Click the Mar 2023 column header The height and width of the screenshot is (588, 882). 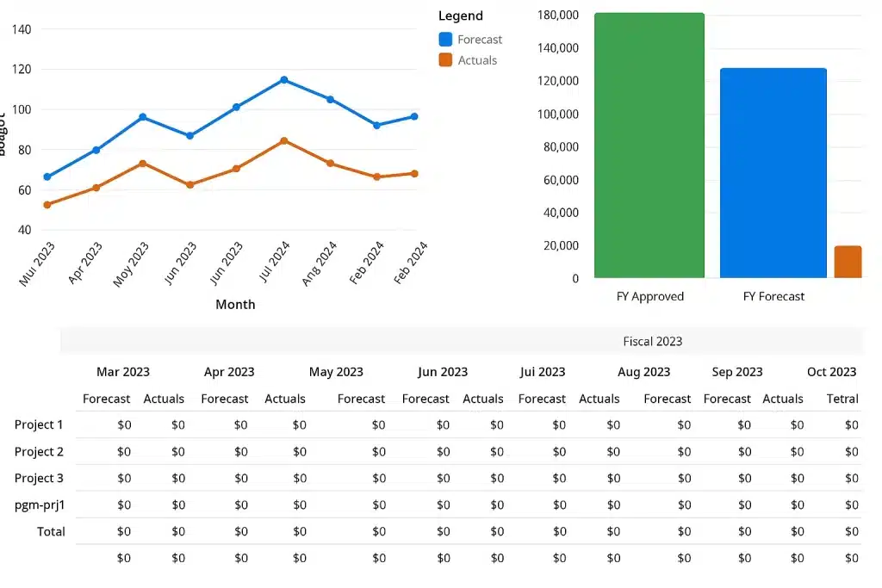123,372
